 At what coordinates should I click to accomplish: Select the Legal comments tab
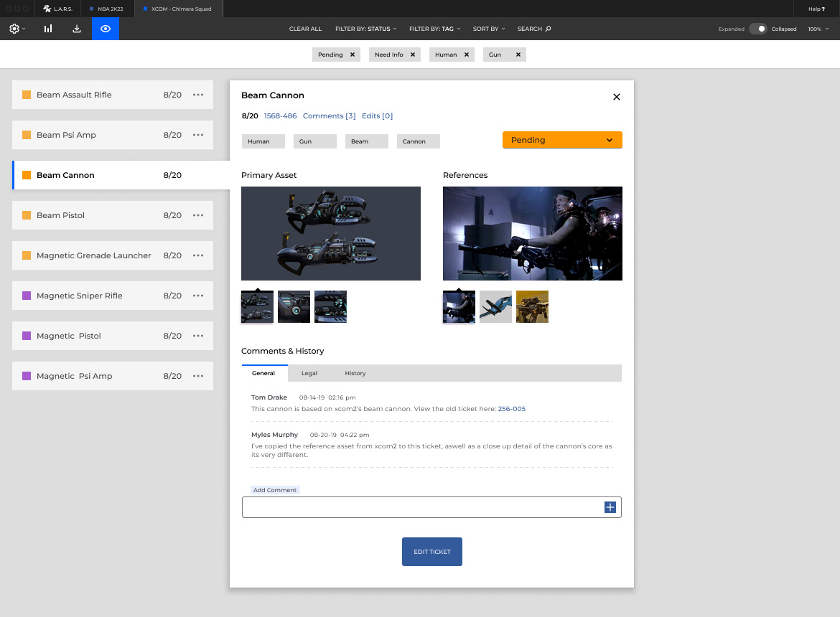[x=309, y=373]
